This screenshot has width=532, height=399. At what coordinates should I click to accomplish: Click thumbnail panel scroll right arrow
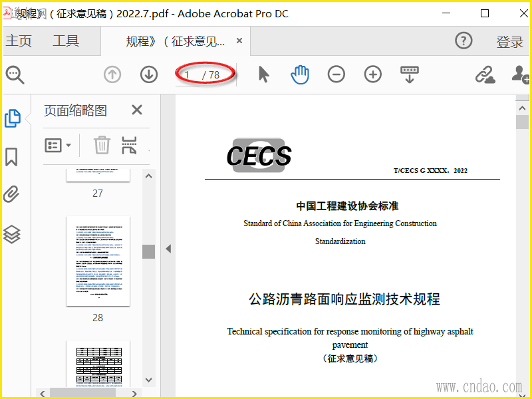(x=134, y=394)
